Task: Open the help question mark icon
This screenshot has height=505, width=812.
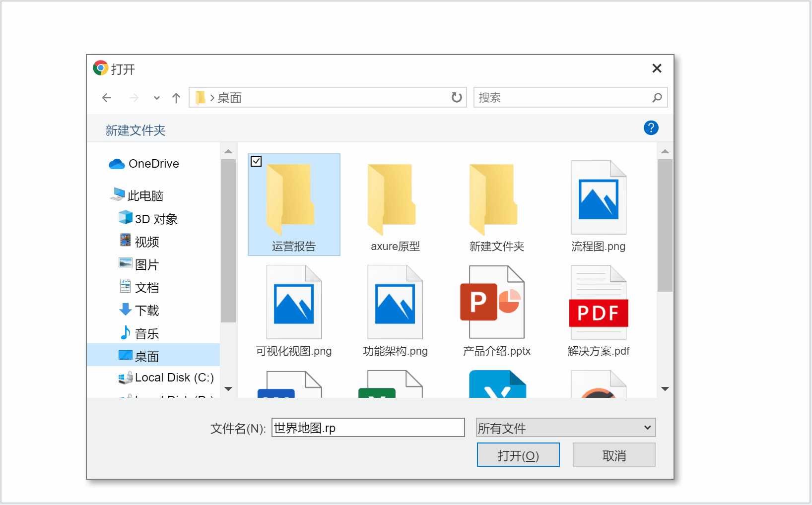Action: 651,128
